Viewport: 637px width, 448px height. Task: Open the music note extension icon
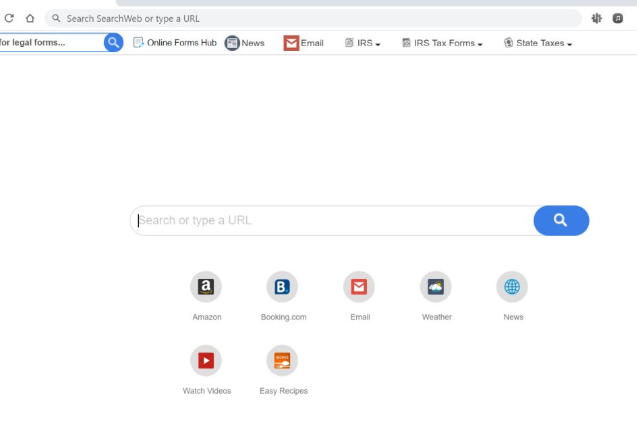[618, 18]
